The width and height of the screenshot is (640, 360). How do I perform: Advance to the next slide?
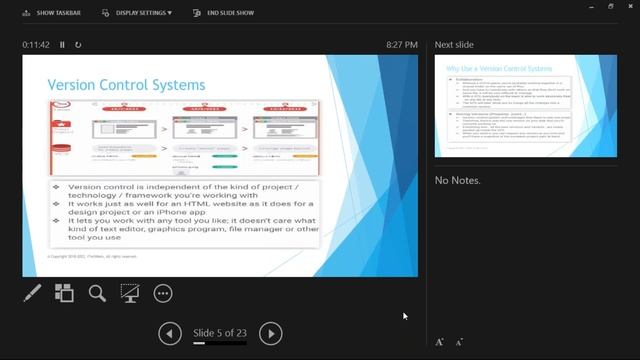[270, 333]
